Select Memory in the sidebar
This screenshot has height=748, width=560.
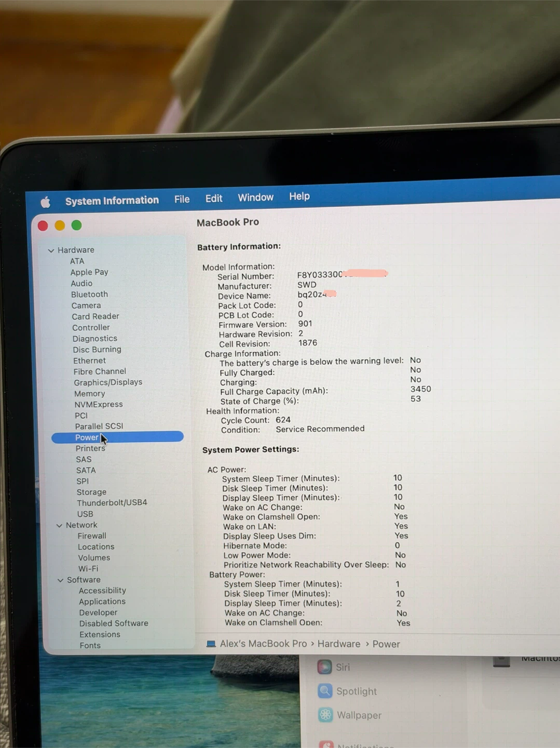tap(89, 394)
